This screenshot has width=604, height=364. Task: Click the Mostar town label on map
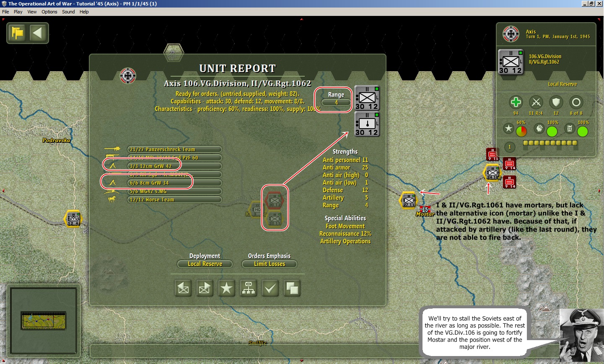click(425, 214)
